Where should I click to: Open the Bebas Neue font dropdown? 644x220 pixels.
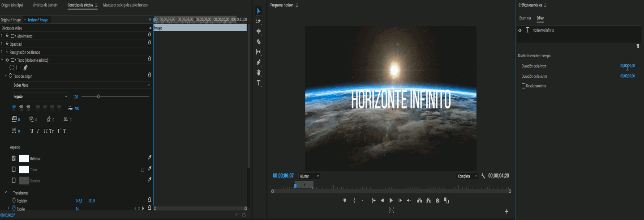(x=82, y=85)
